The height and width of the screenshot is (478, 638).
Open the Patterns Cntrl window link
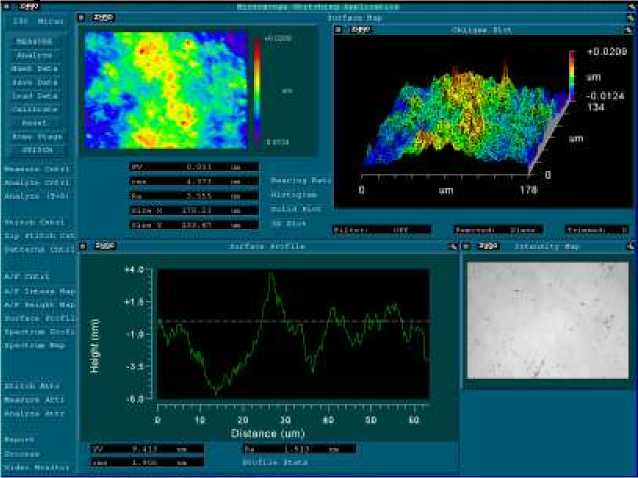tap(39, 249)
